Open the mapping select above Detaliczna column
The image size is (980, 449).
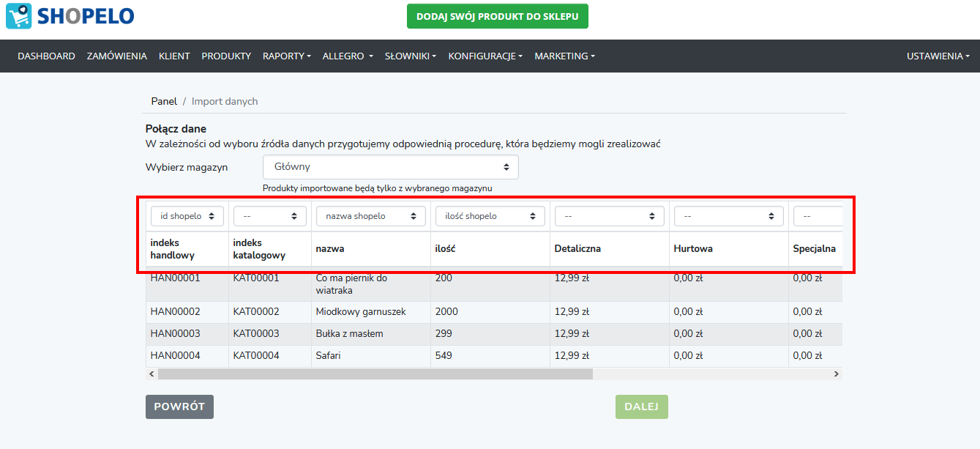610,216
